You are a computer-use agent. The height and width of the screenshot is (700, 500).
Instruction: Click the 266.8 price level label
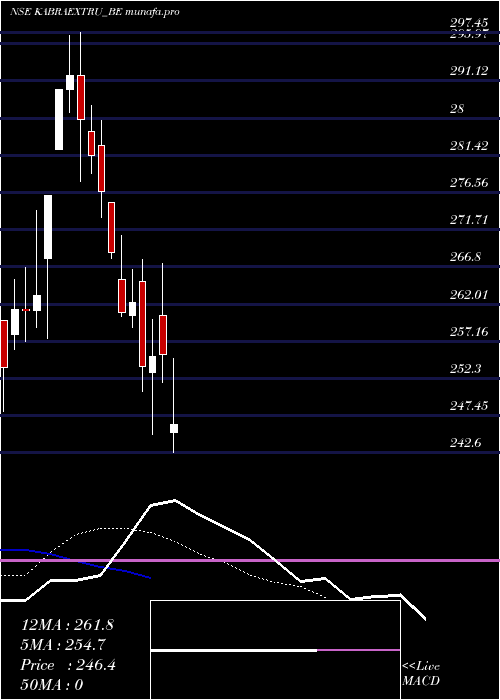point(465,257)
